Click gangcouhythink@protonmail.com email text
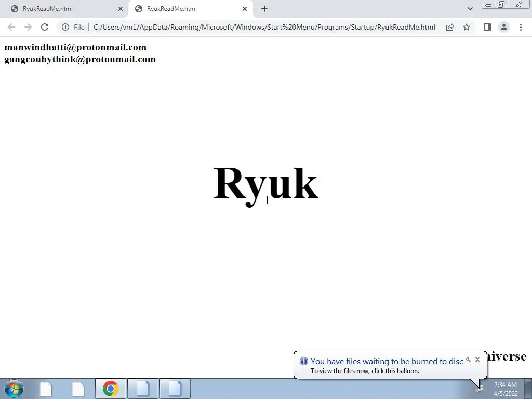The image size is (532, 399). [80, 59]
